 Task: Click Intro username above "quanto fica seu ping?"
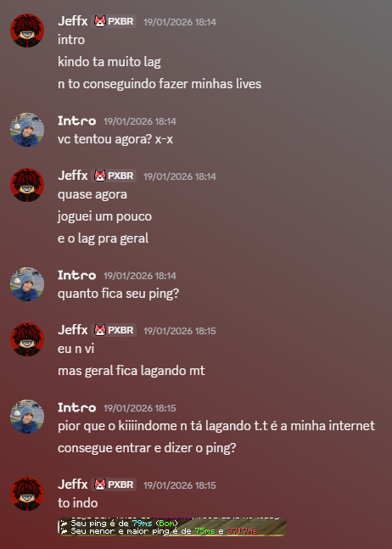tap(76, 275)
